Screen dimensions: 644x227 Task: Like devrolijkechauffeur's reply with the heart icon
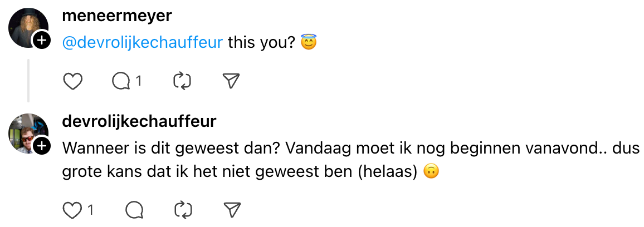point(73,210)
